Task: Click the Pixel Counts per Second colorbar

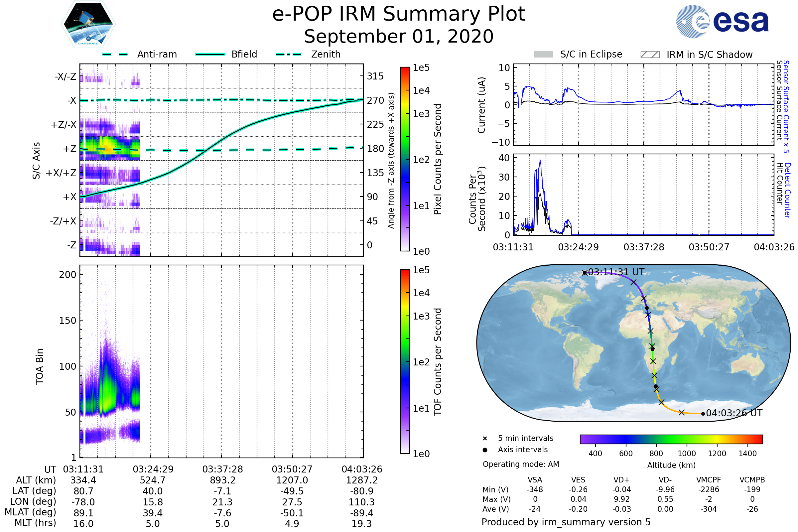Action: pyautogui.click(x=405, y=159)
